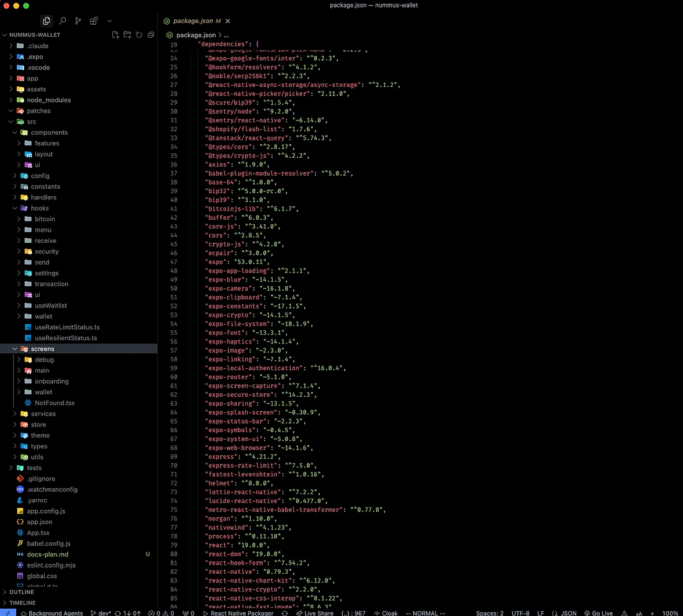Open App.tsx file
The image size is (683, 616).
tap(78, 533)
